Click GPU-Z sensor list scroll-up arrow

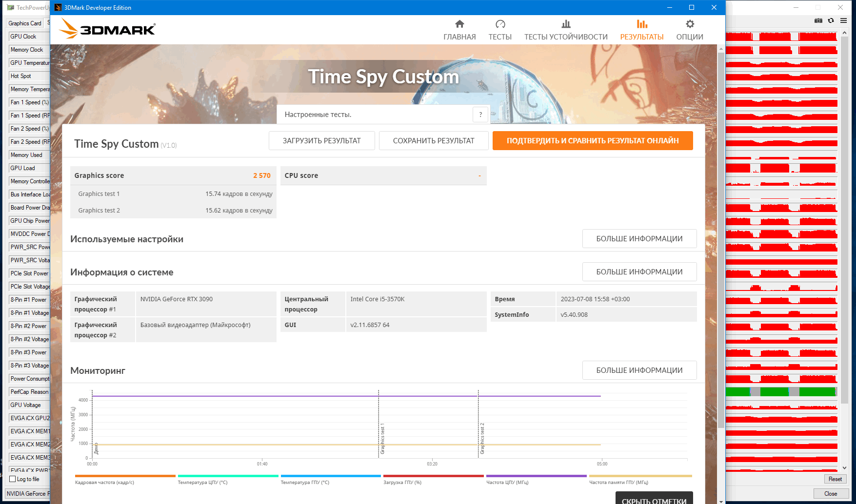[844, 33]
